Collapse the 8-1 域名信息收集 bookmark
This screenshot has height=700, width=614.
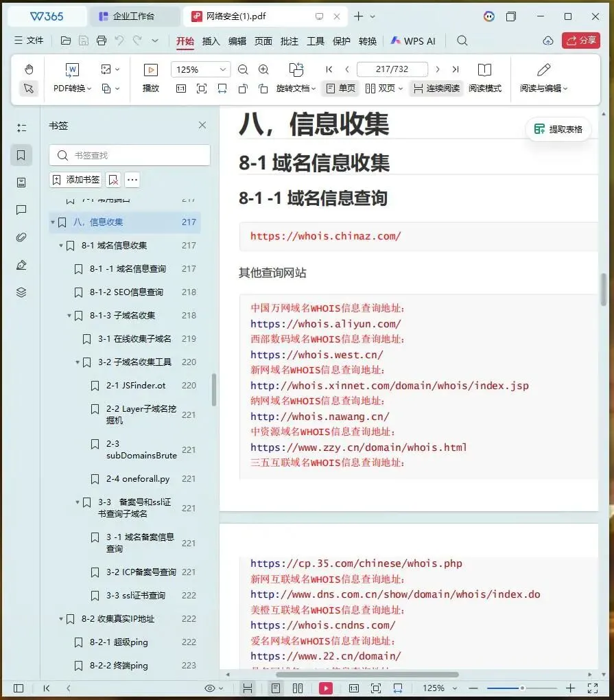(61, 246)
